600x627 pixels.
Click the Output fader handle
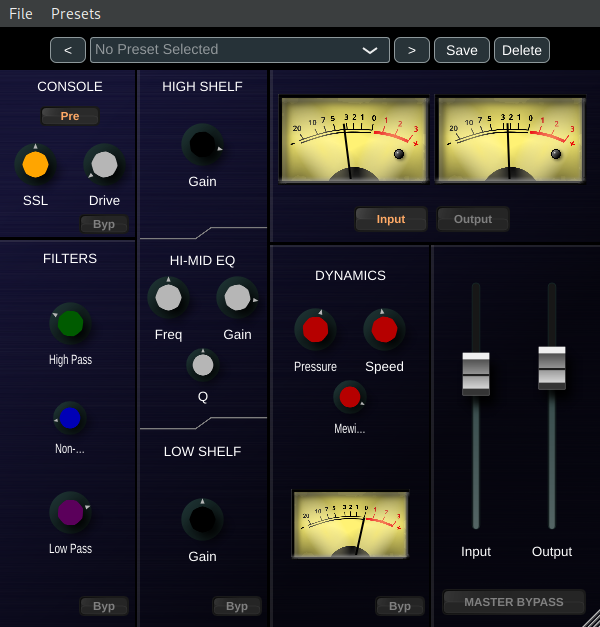point(551,367)
